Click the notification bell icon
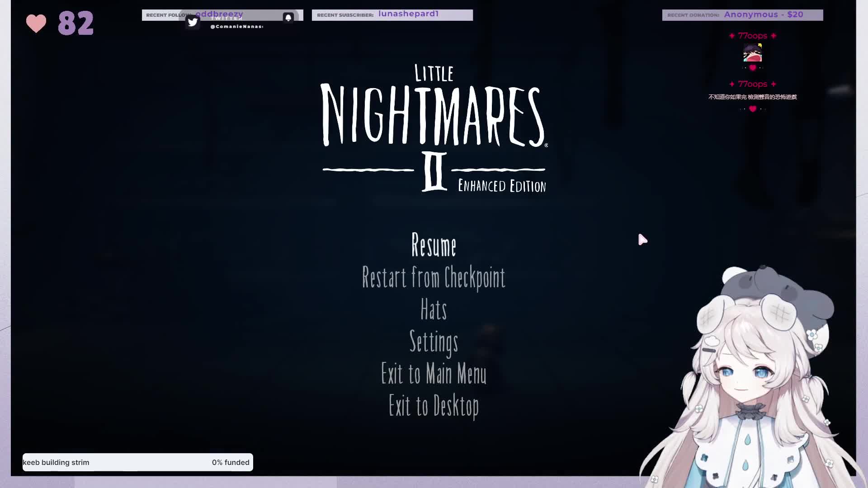This screenshot has height=488, width=868. 288,18
